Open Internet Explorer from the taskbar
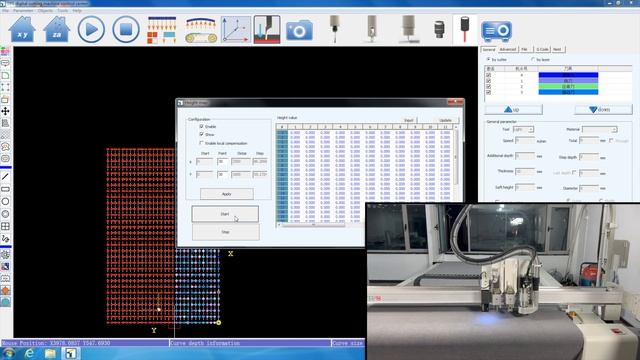 coord(29,353)
